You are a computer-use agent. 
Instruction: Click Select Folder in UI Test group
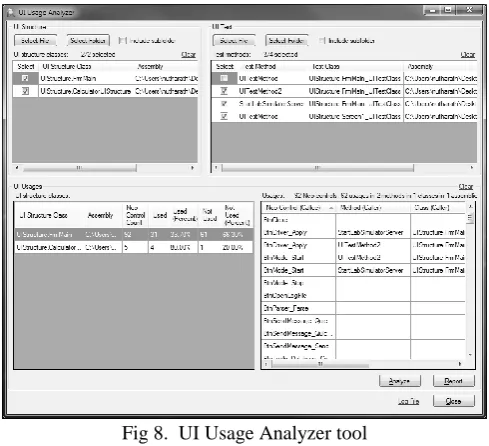(287, 41)
